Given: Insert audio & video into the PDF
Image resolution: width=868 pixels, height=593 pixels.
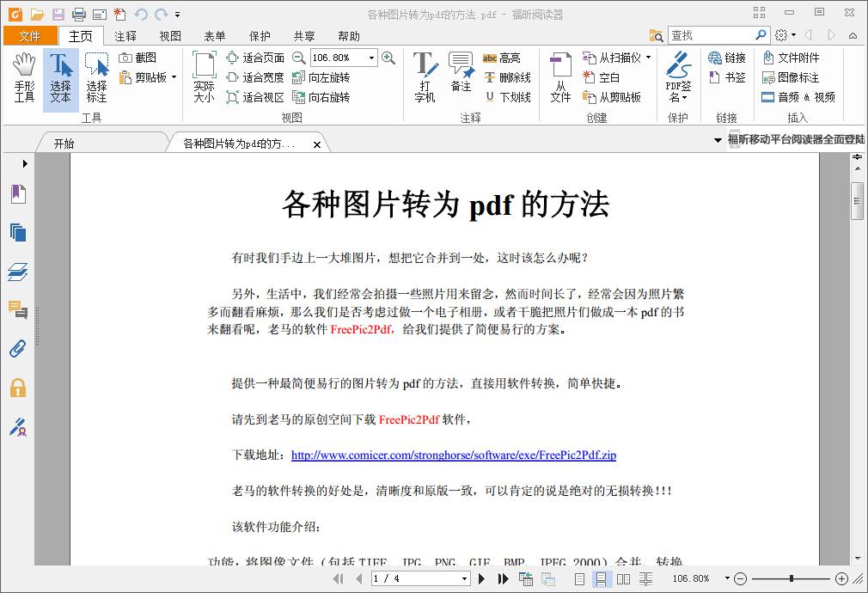Looking at the screenshot, I should click(x=799, y=96).
